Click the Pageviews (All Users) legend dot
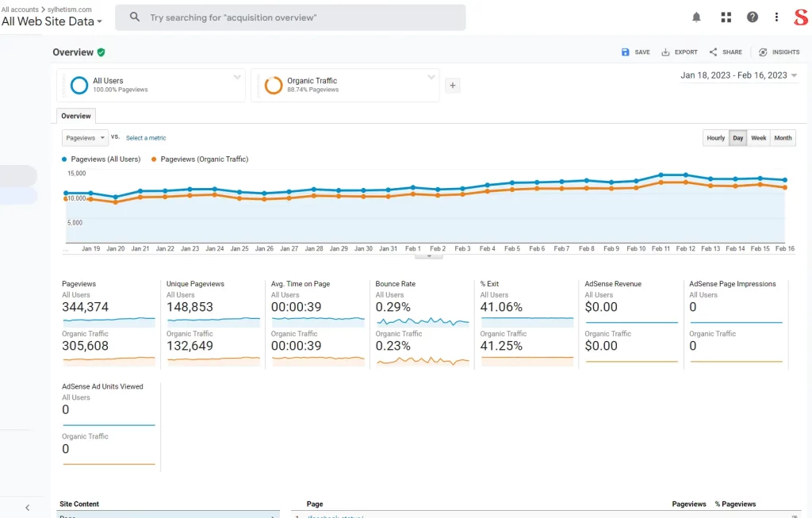812x518 pixels. [x=64, y=159]
